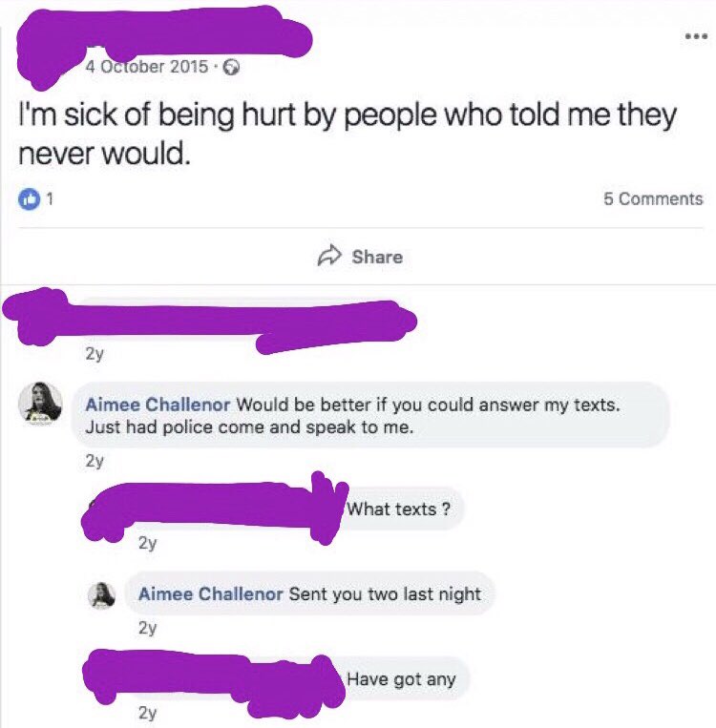The width and height of the screenshot is (716, 728).
Task: Click the blue like reaction icon
Action: pyautogui.click(x=29, y=199)
